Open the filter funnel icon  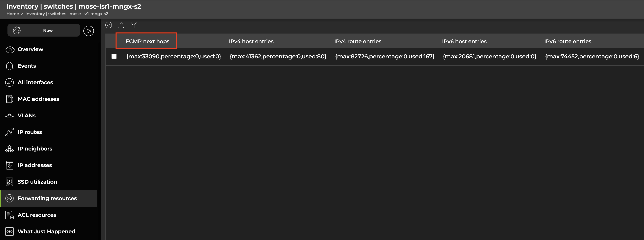[133, 25]
